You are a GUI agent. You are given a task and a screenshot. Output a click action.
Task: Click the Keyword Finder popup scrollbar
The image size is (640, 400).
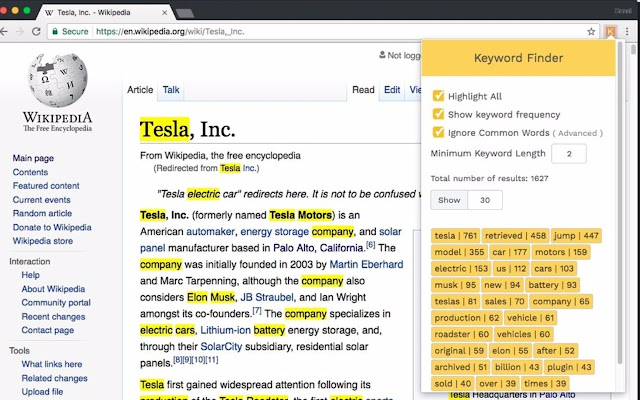coord(620,204)
